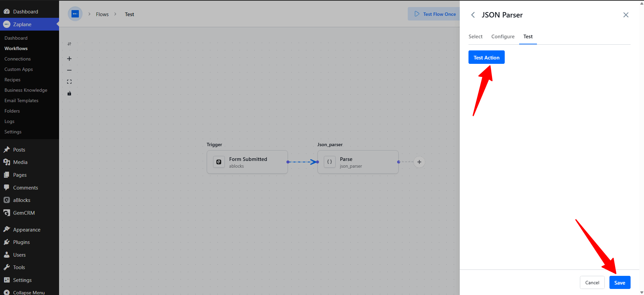Click the plus button to add next step
644x295 pixels.
(x=419, y=162)
